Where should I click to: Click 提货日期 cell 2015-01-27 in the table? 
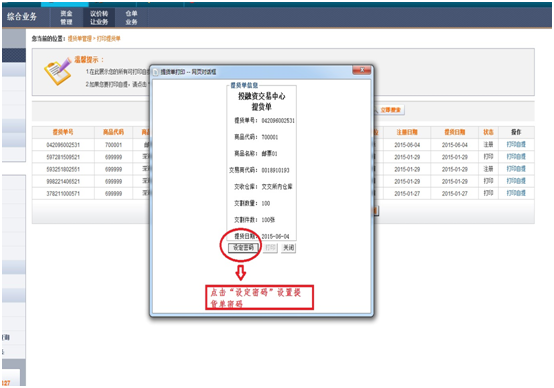point(455,194)
